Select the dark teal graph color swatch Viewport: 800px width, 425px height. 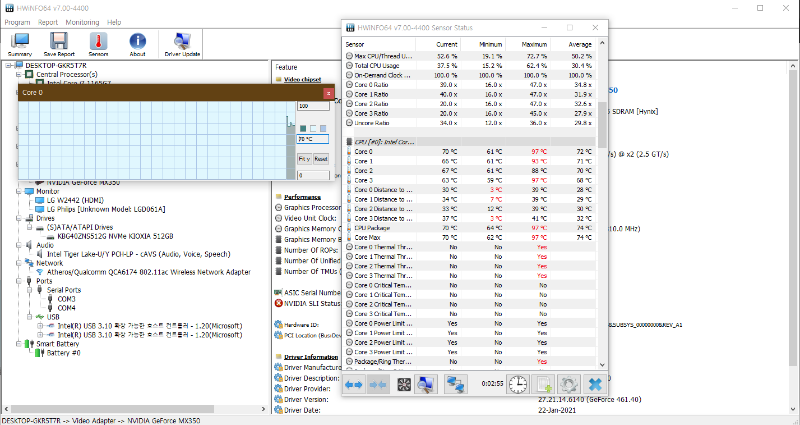302,128
